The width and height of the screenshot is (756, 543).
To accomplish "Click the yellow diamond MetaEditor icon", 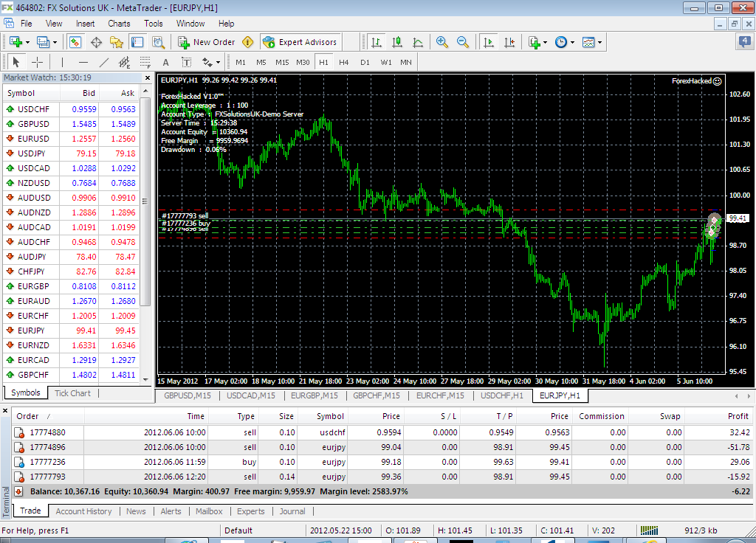I will coord(248,42).
